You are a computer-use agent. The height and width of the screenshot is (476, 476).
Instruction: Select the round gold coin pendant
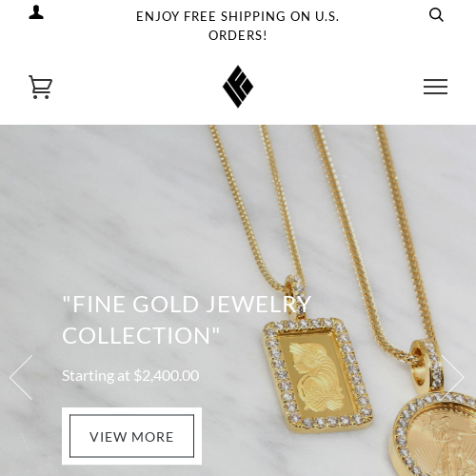(x=433, y=436)
